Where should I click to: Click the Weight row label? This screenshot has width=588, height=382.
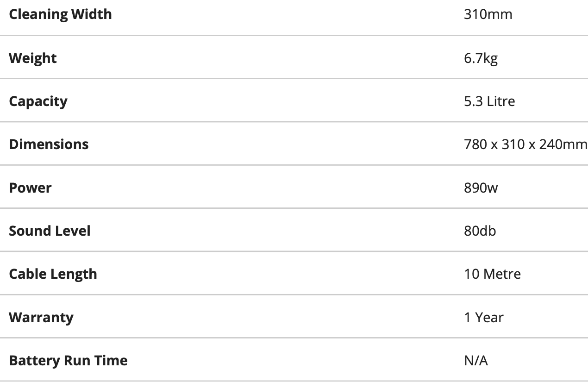tap(33, 58)
